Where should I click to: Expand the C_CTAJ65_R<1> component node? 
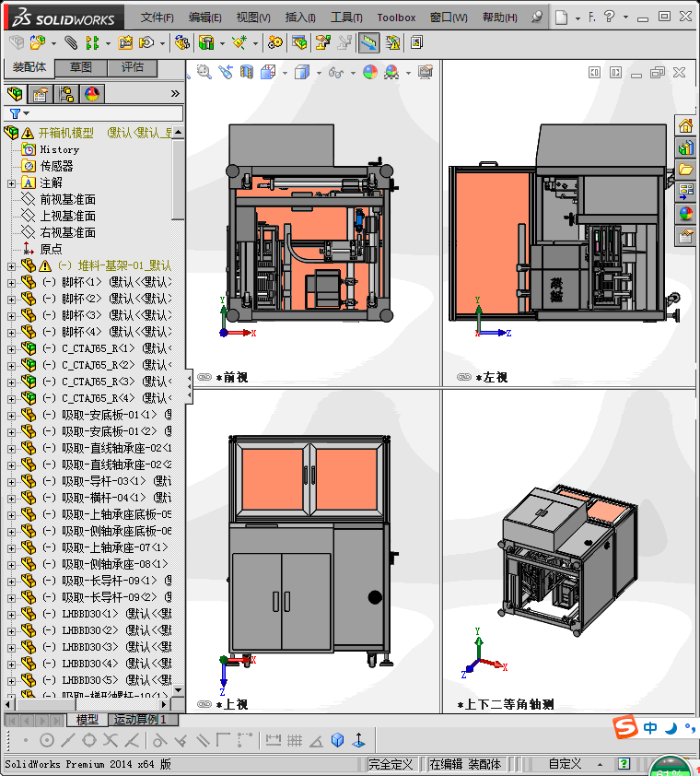[11, 349]
